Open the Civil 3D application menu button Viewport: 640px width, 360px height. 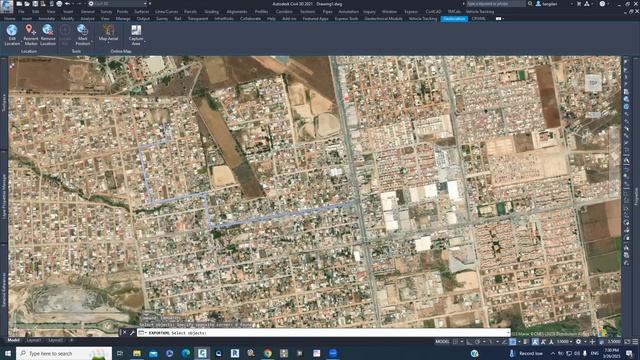pos(7,6)
